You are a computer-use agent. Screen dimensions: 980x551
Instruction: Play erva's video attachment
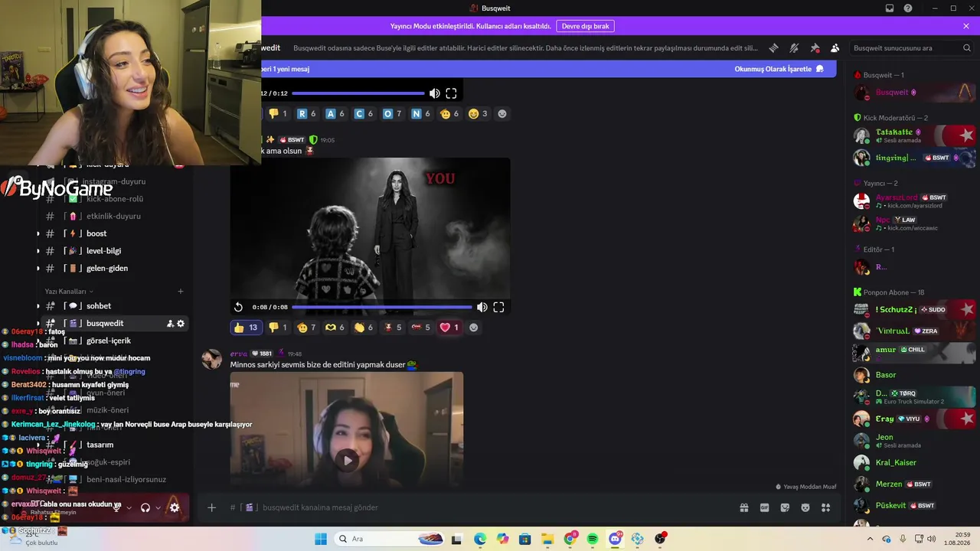347,460
